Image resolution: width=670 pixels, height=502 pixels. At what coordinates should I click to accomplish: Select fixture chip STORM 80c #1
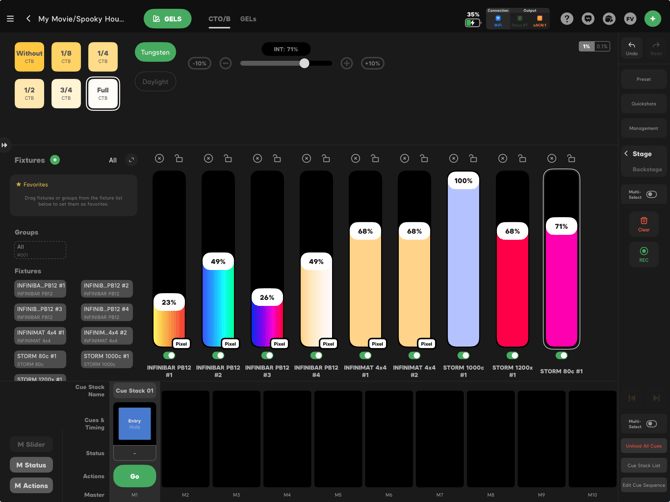pyautogui.click(x=40, y=359)
